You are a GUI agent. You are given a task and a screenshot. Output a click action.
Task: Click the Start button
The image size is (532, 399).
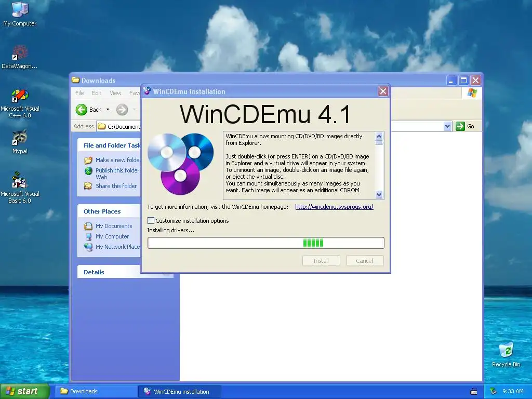click(24, 391)
